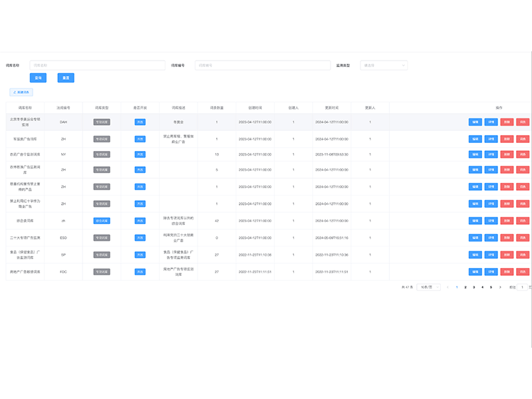Expand the 10条/页 page size selector

pos(428,287)
